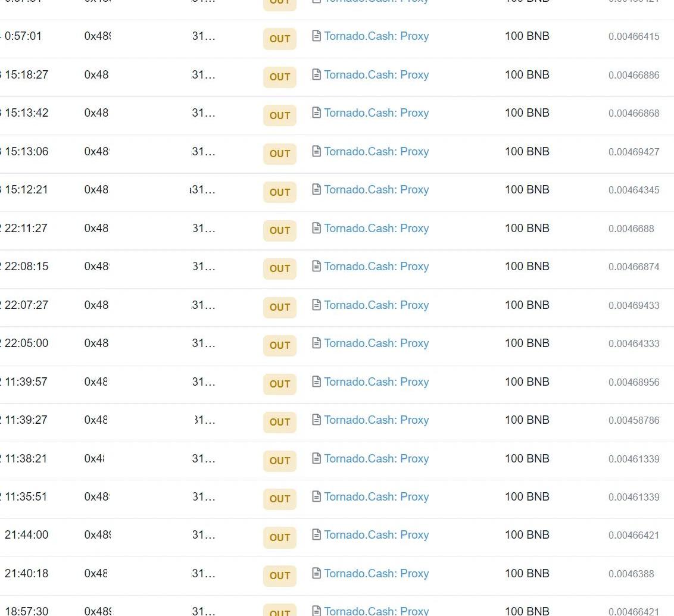Select the OUT badge in the 22:05:00 row
The height and width of the screenshot is (616, 674).
(x=280, y=345)
